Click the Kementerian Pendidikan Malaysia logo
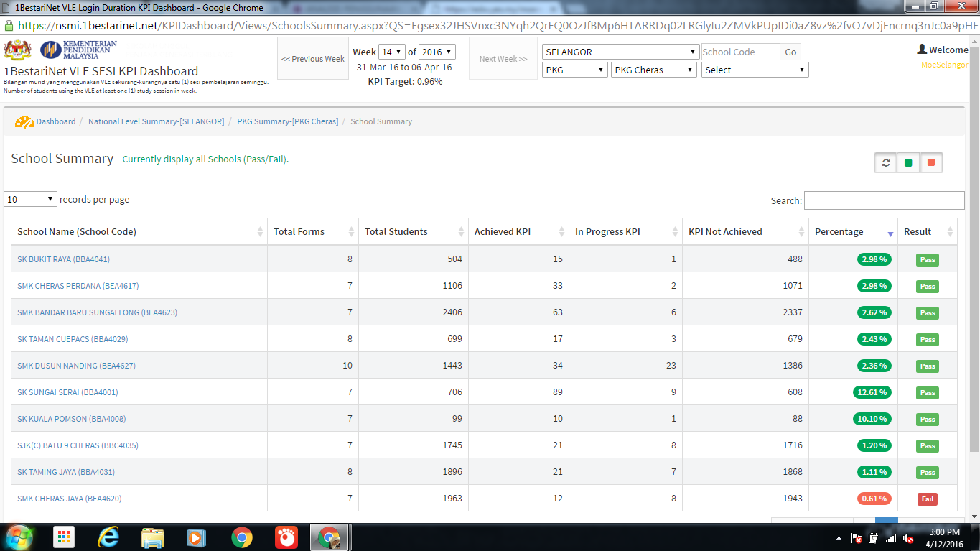Image resolution: width=980 pixels, height=551 pixels. (x=78, y=50)
